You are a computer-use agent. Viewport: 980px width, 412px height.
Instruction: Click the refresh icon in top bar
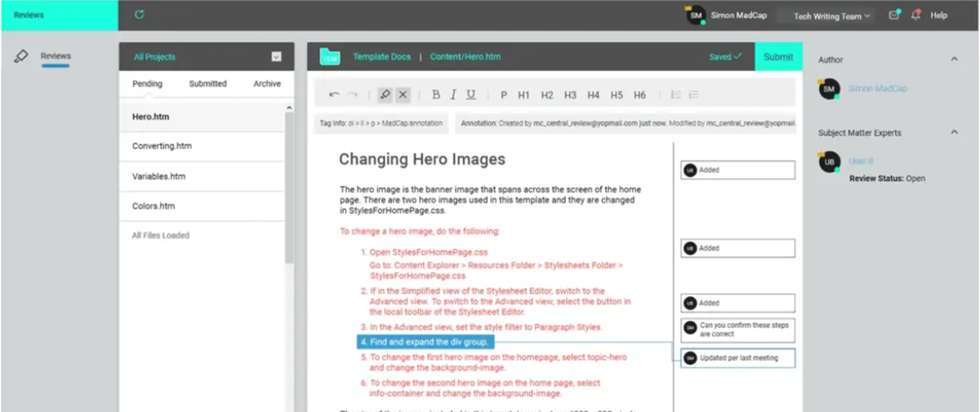tap(139, 15)
